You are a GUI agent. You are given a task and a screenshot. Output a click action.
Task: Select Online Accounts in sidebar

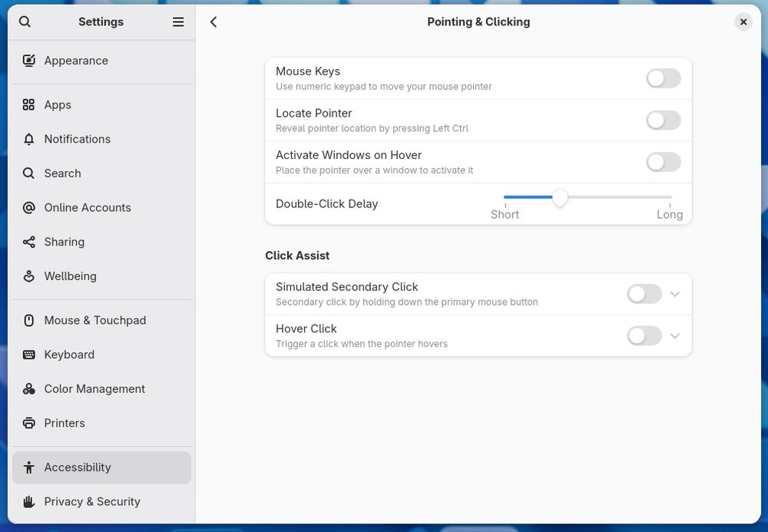(101, 207)
